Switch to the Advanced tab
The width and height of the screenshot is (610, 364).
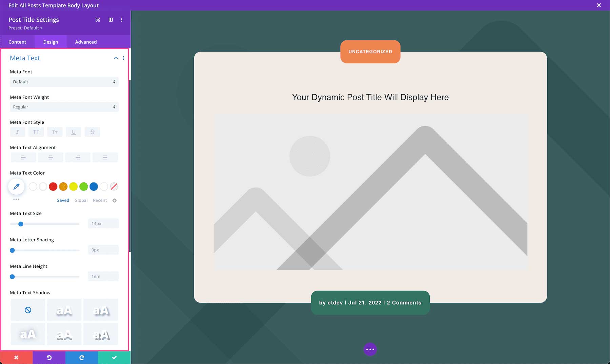(x=85, y=42)
